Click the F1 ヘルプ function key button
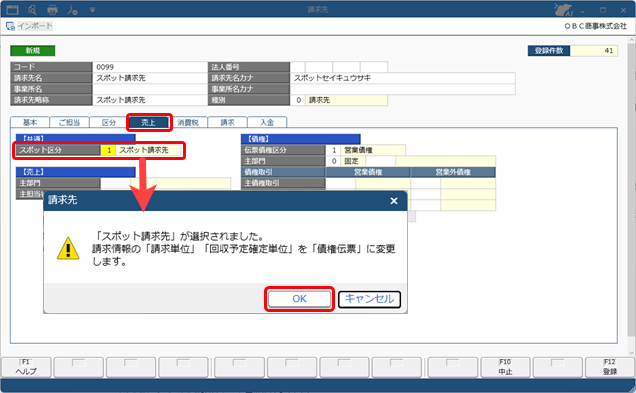 (26, 367)
